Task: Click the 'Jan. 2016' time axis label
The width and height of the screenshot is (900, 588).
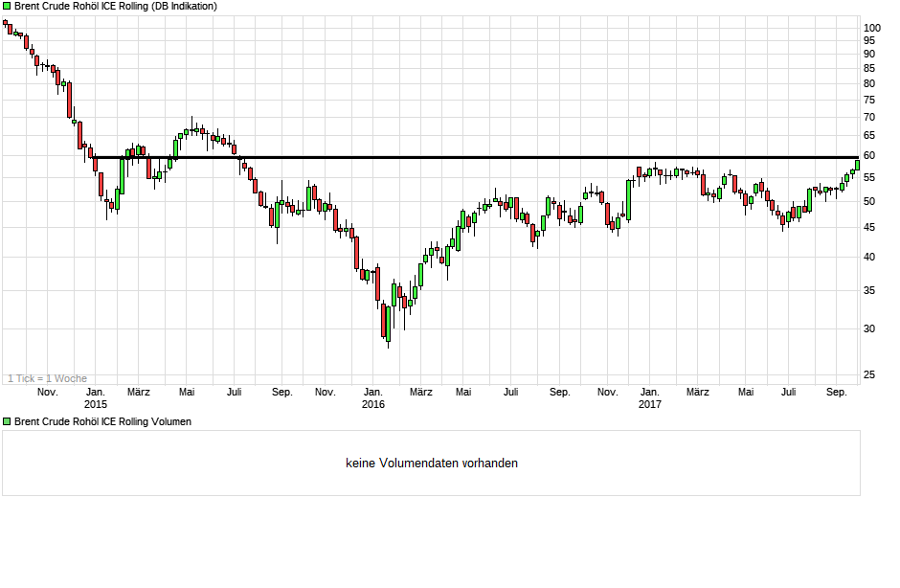Action: tap(373, 398)
